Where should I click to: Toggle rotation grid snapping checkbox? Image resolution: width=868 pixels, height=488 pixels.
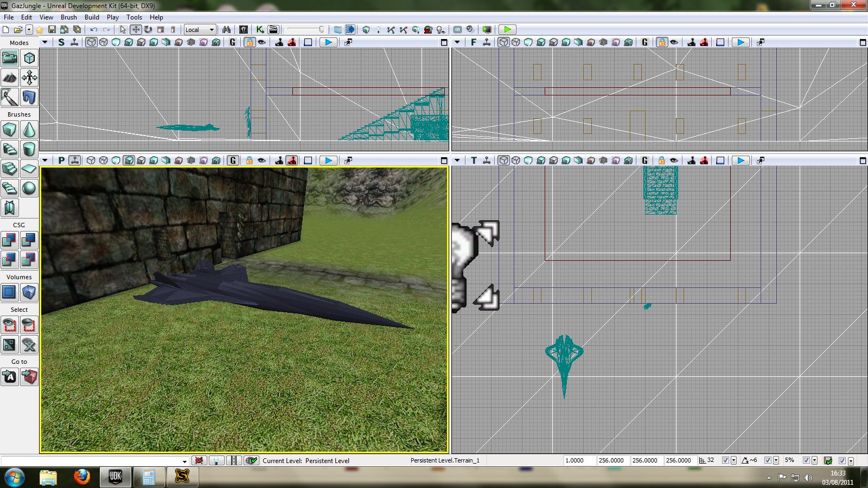point(768,460)
